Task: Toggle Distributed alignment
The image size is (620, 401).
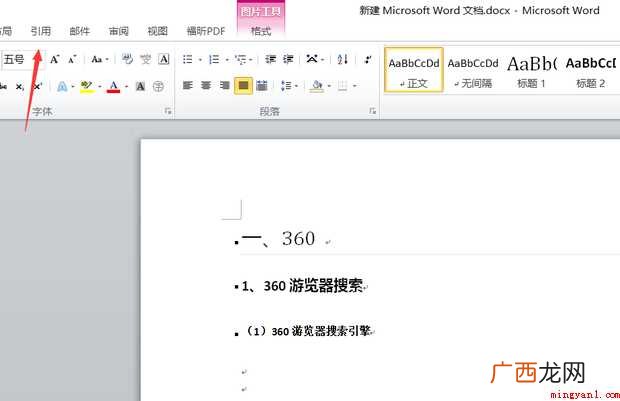Action: 262,85
